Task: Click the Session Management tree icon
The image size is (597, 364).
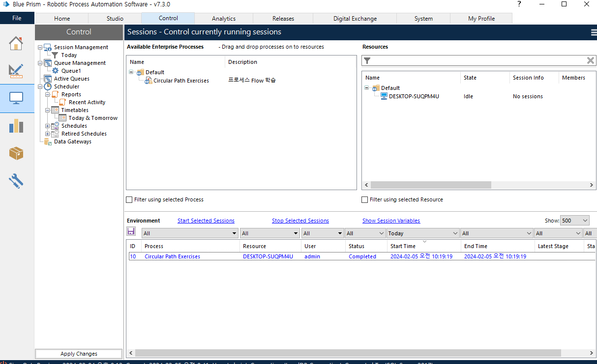Action: (x=48, y=47)
